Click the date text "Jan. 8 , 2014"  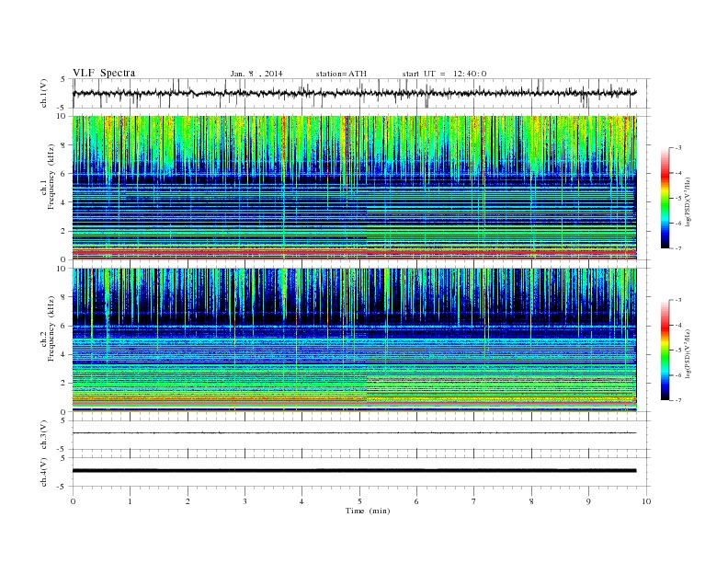click(256, 74)
